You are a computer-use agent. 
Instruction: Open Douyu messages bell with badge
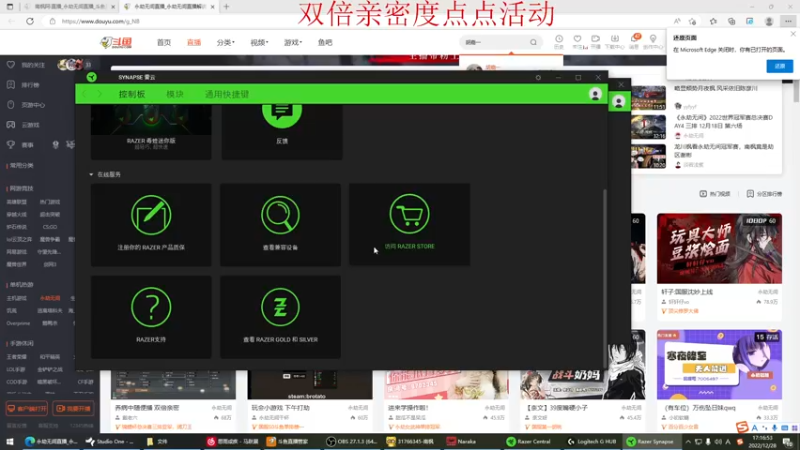pyautogui.click(x=635, y=42)
